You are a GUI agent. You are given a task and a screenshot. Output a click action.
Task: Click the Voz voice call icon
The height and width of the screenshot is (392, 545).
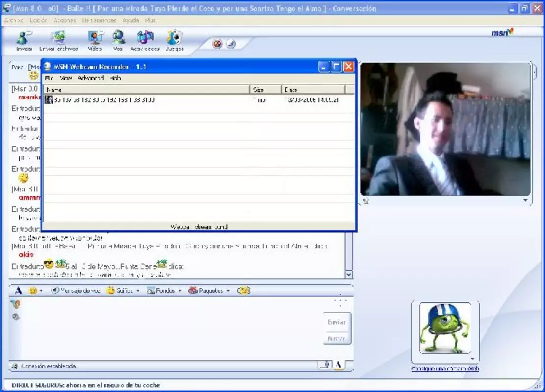(118, 38)
